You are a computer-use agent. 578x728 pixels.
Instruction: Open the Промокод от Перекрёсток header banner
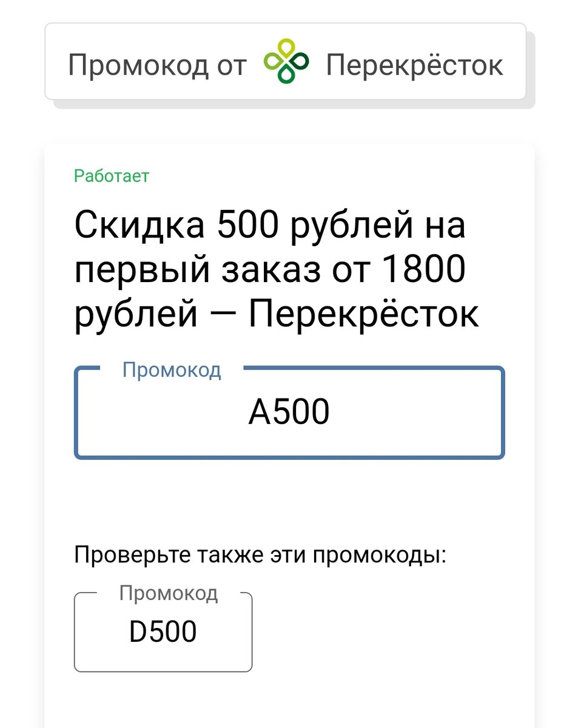tap(285, 62)
